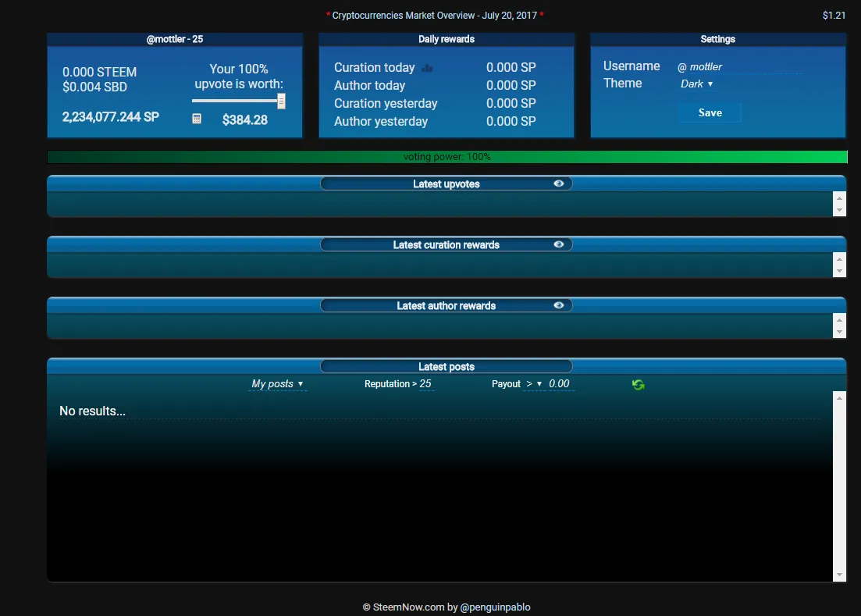Click the Author today label
Viewport: 861px width, 616px height.
(x=369, y=86)
